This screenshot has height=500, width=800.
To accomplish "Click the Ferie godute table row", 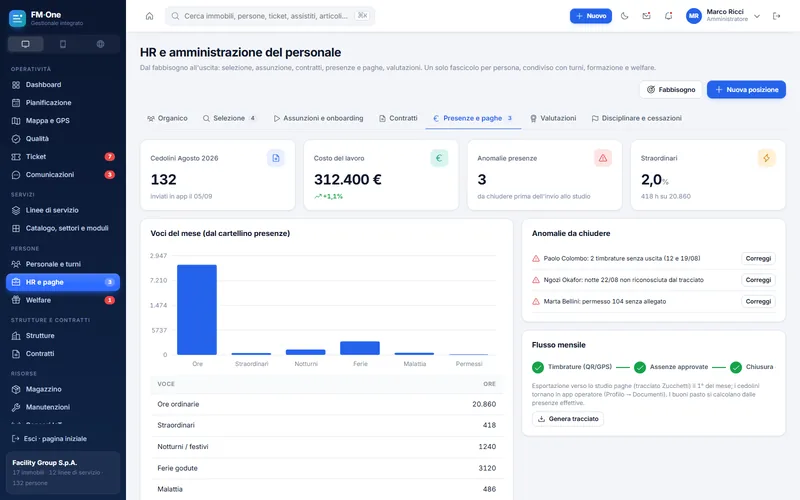I will pos(327,468).
